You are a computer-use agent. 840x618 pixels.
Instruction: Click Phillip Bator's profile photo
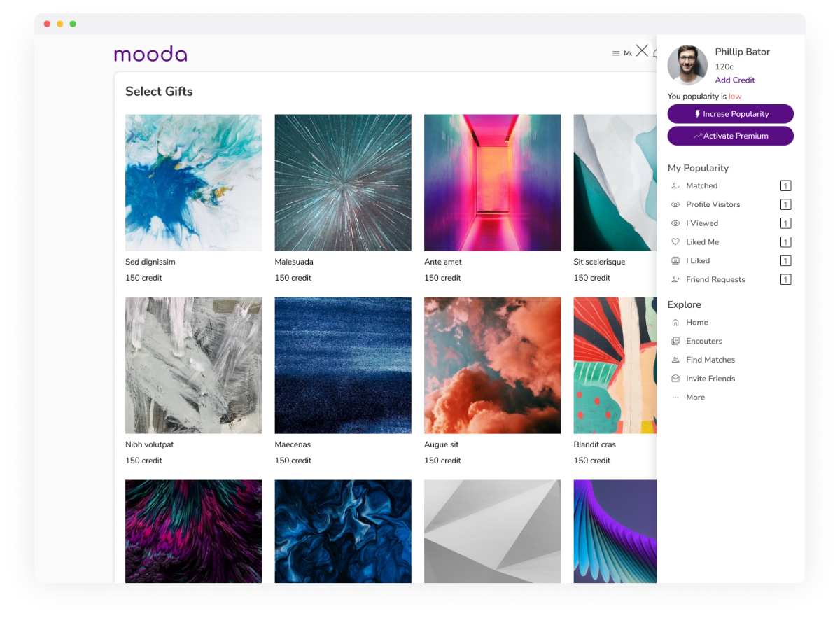tap(687, 66)
